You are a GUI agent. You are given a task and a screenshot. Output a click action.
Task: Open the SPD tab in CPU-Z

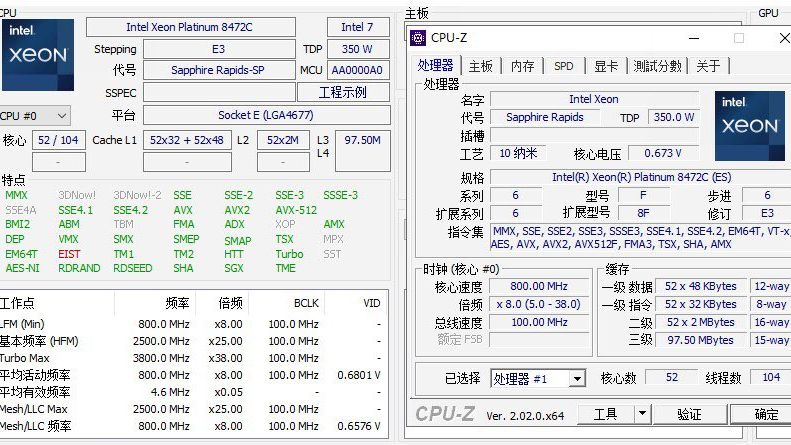coord(563,66)
